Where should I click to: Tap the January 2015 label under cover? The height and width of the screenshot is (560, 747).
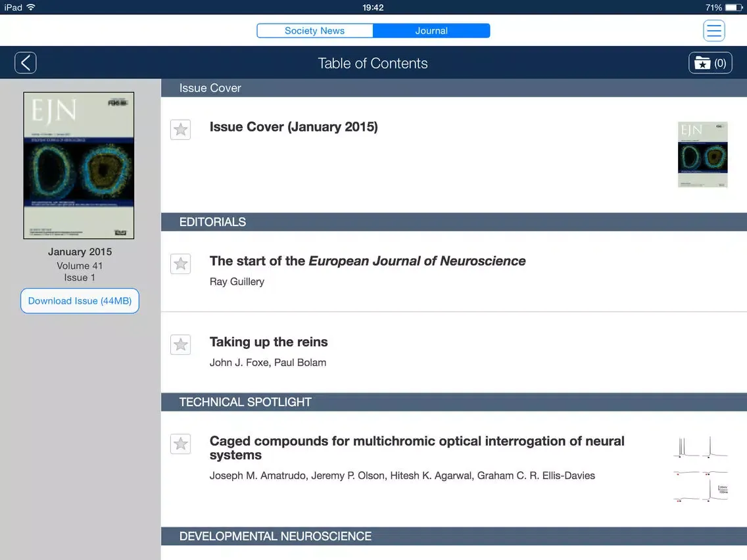(x=80, y=252)
